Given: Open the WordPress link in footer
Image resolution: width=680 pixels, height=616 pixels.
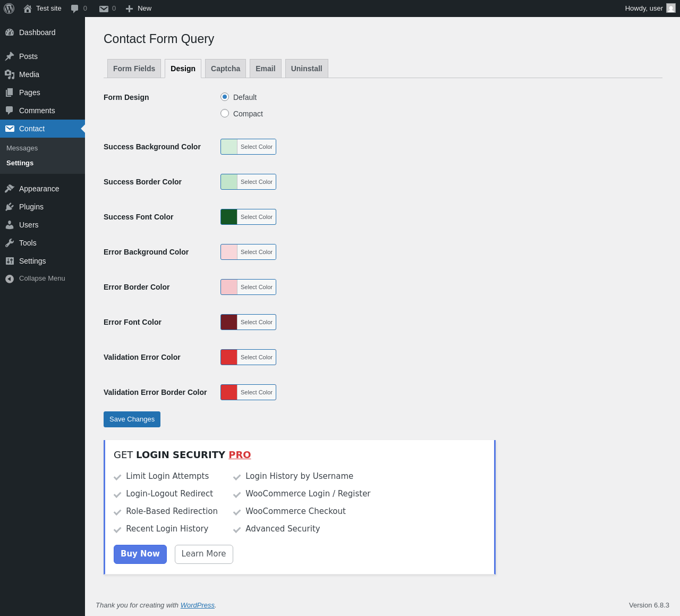Looking at the screenshot, I should (x=198, y=605).
